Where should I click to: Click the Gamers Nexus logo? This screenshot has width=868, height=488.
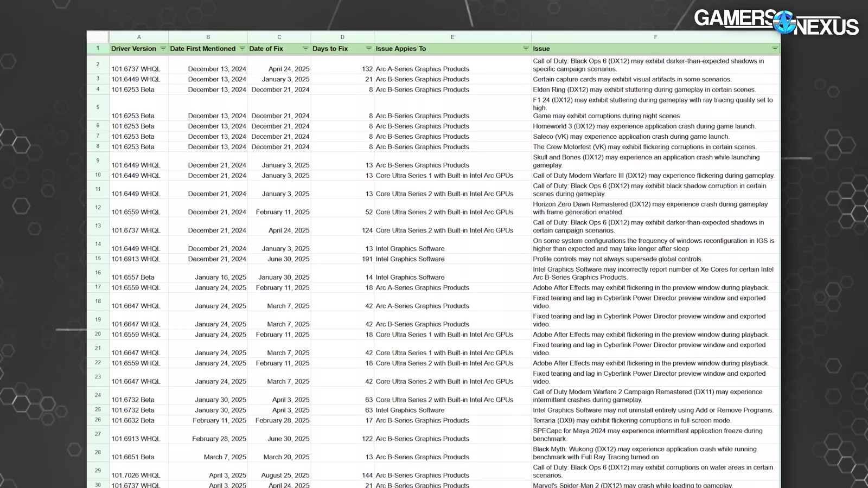coord(776,22)
